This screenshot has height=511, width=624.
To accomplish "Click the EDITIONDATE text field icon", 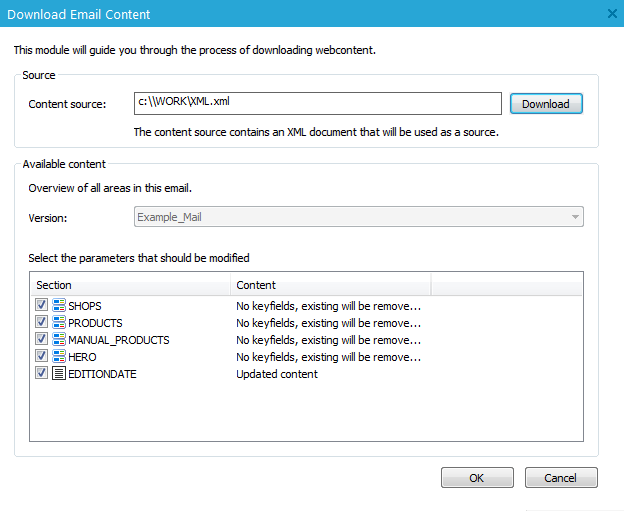I will point(59,374).
